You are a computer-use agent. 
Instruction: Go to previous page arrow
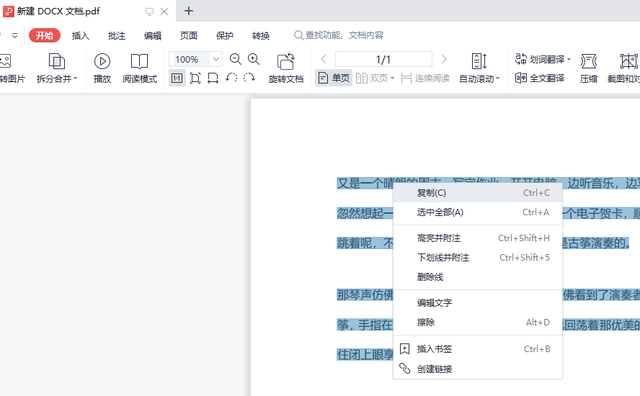tap(323, 60)
